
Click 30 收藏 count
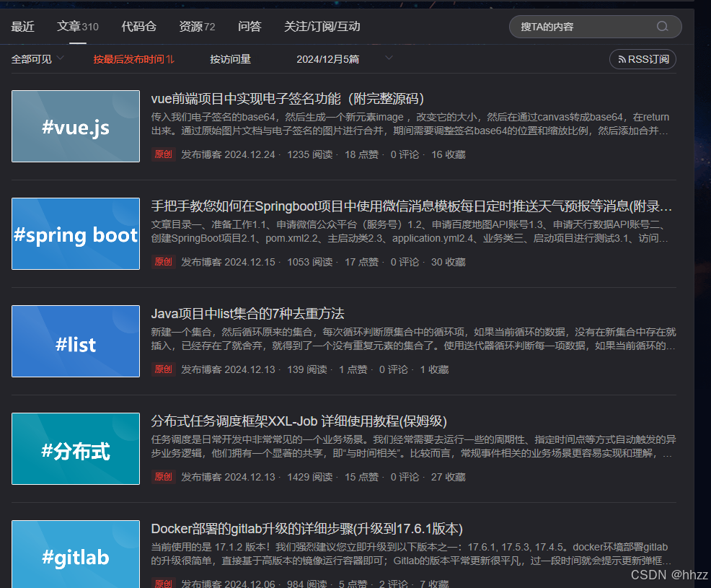(x=449, y=262)
